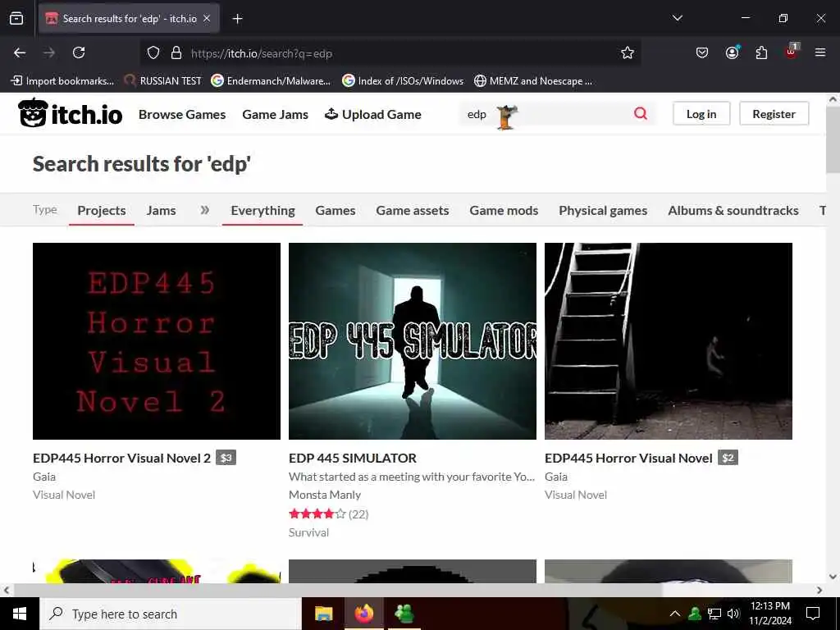Filter results by Games
Viewport: 840px width, 630px height.
coord(336,211)
